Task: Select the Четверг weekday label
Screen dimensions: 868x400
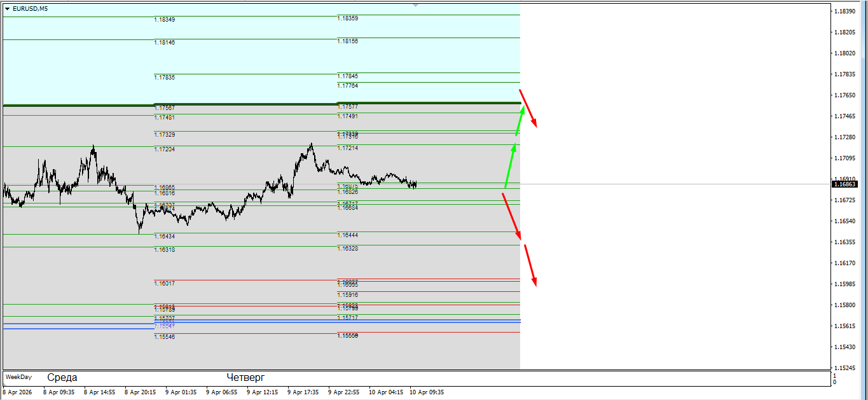Action: [x=245, y=377]
